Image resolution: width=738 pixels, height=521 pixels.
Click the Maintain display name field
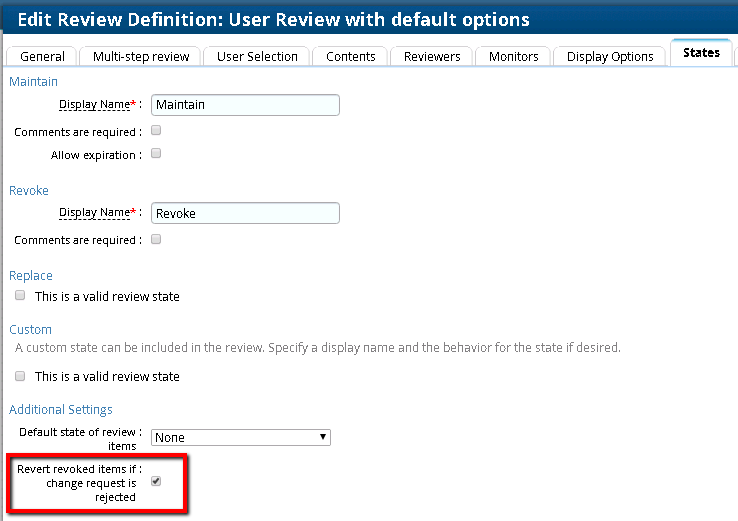coord(245,105)
